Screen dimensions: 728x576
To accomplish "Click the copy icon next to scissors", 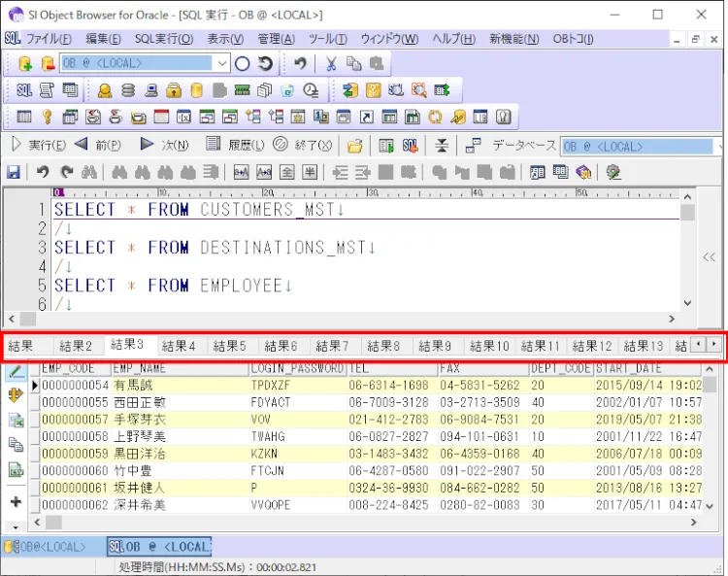I will point(353,64).
